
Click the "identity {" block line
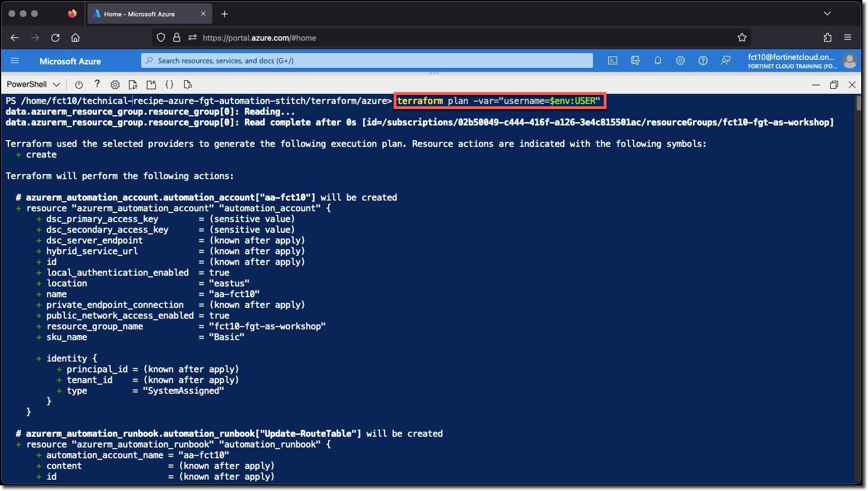tap(67, 358)
